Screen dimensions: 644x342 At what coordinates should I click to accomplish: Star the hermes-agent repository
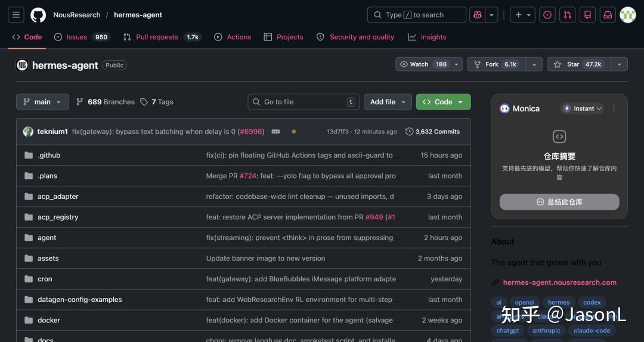coord(578,64)
